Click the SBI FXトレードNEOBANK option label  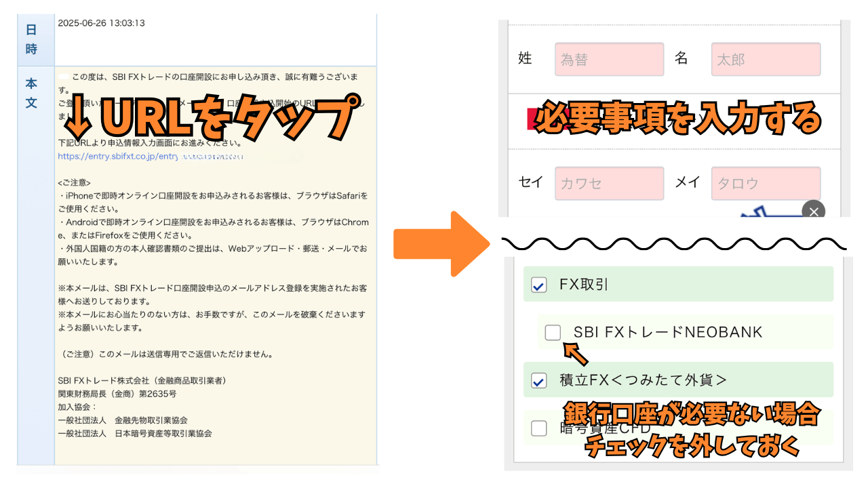click(x=668, y=332)
